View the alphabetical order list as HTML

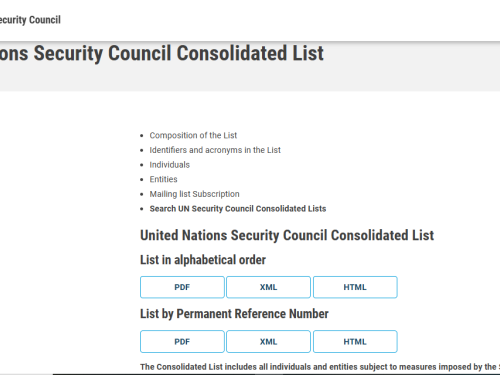click(355, 287)
